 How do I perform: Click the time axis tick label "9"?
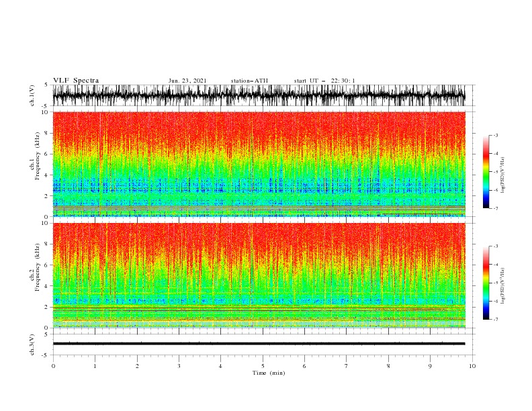430,366
